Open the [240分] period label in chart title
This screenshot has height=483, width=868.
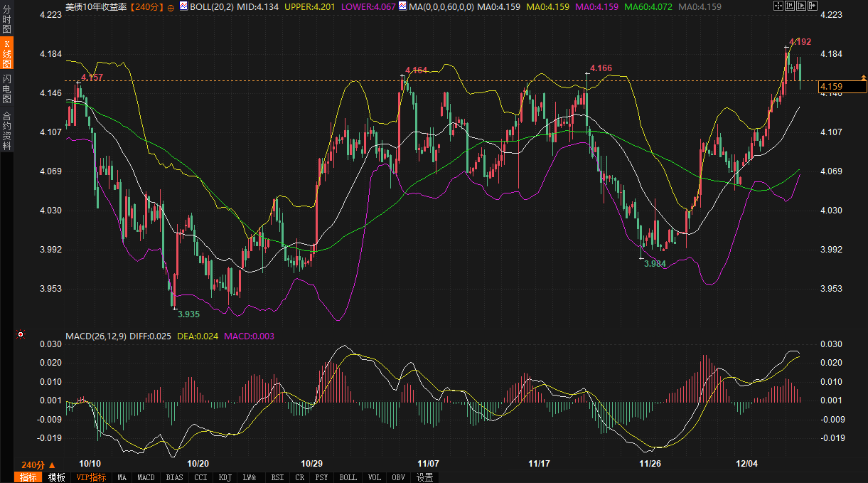147,6
